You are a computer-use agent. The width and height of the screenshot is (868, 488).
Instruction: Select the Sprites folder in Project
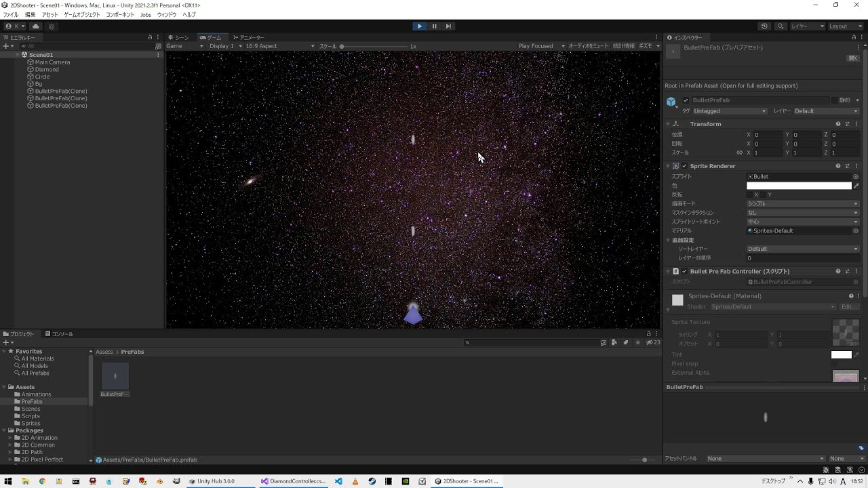tap(31, 424)
